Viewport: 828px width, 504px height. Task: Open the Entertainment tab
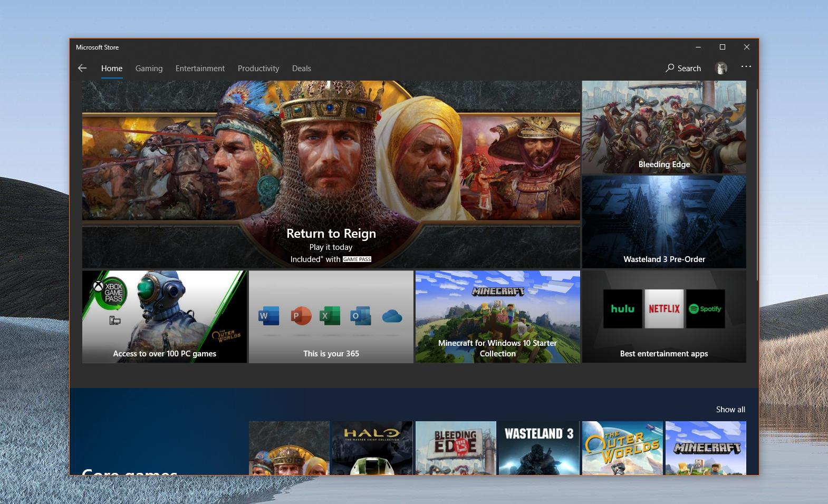pos(200,69)
